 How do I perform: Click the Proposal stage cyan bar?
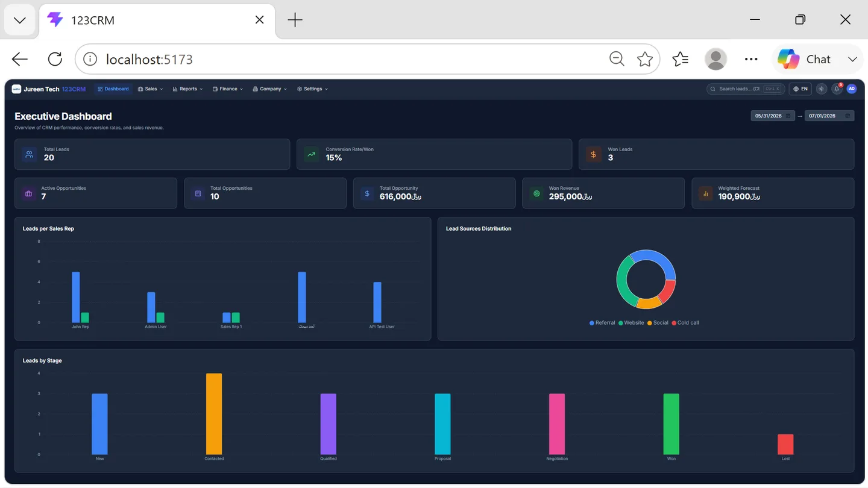click(x=442, y=424)
